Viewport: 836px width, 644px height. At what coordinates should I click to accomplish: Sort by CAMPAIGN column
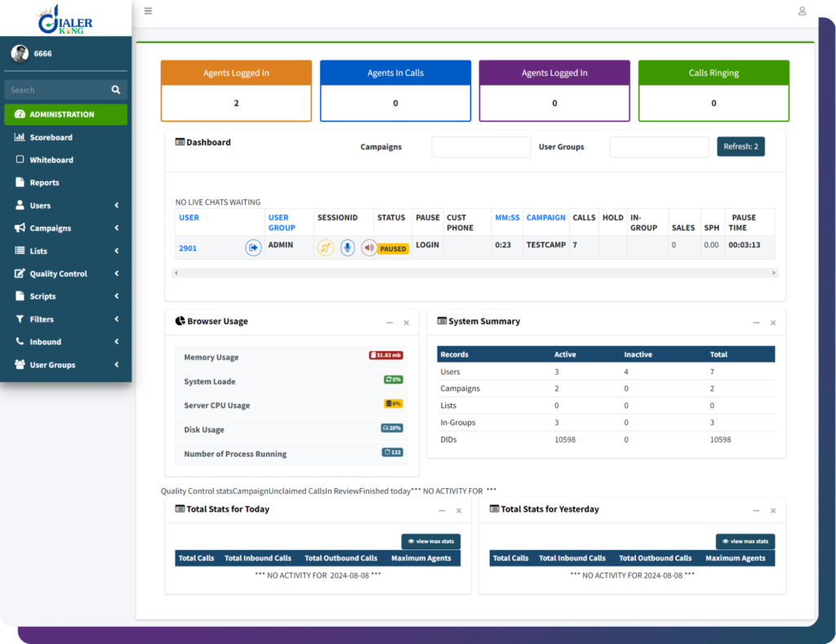tap(545, 217)
